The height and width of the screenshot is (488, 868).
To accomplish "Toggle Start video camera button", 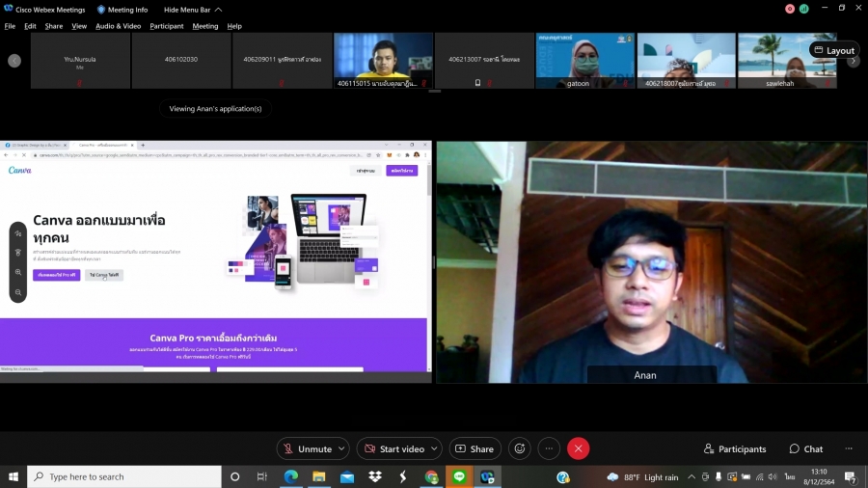I will (393, 448).
